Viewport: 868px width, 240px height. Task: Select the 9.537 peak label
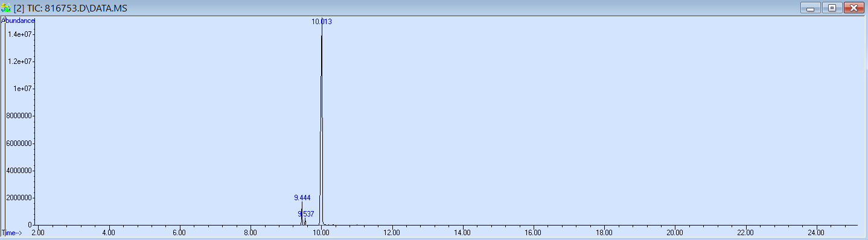[306, 214]
